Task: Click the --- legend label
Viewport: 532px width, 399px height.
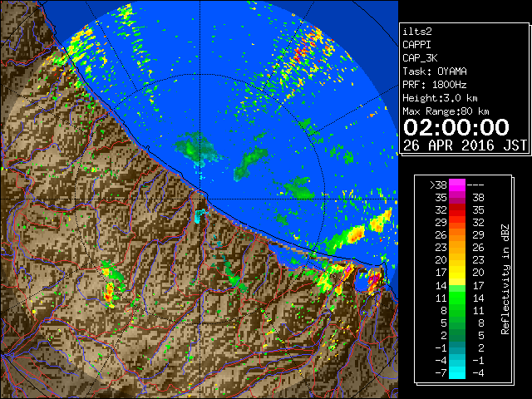Action: point(475,185)
